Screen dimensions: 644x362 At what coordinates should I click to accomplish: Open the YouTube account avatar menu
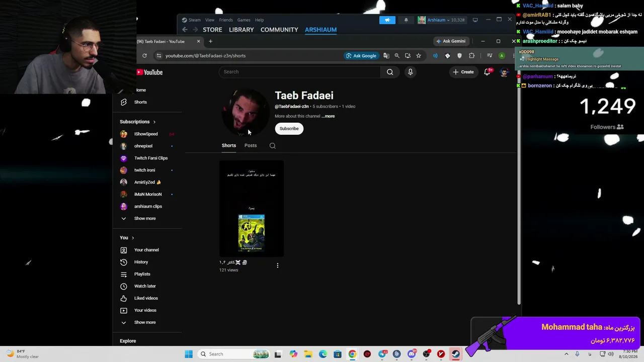[504, 72]
